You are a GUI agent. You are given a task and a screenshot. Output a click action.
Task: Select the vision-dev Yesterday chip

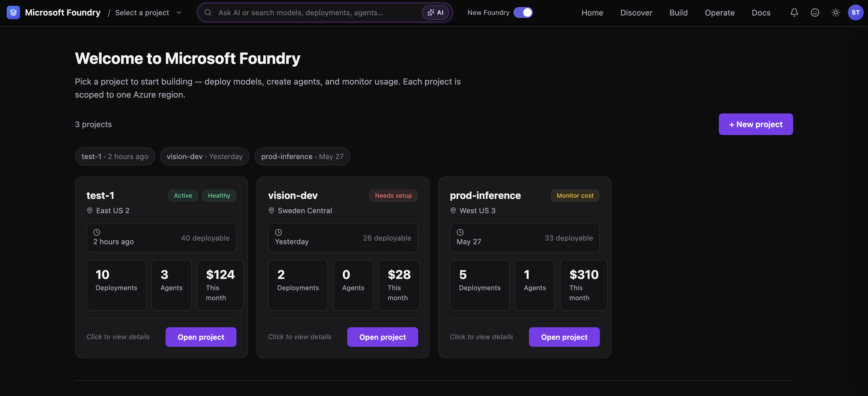[205, 156]
